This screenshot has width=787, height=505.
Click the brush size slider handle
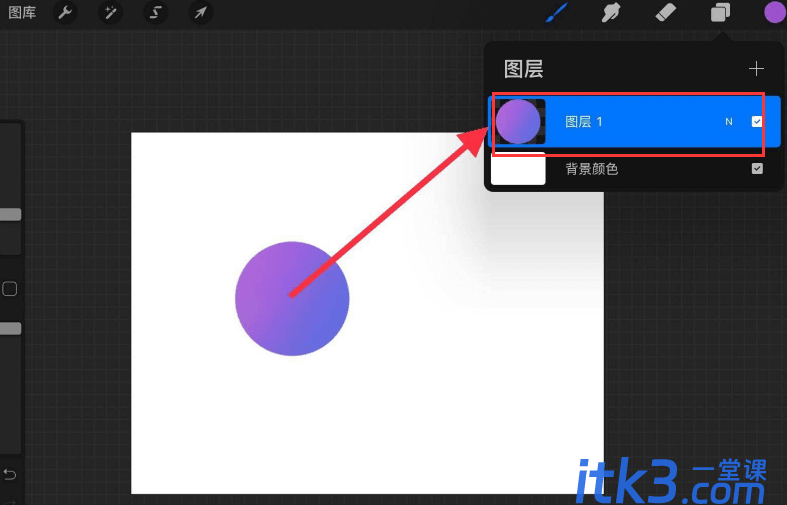pyautogui.click(x=11, y=215)
